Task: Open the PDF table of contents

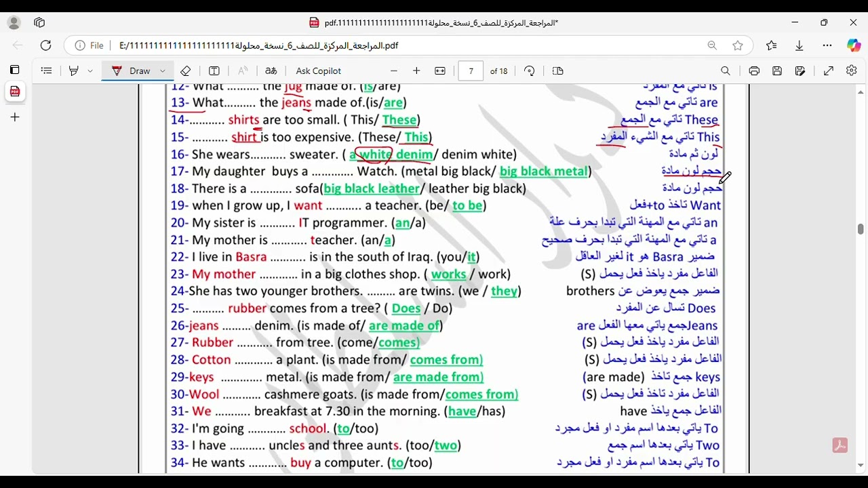Action: [46, 70]
